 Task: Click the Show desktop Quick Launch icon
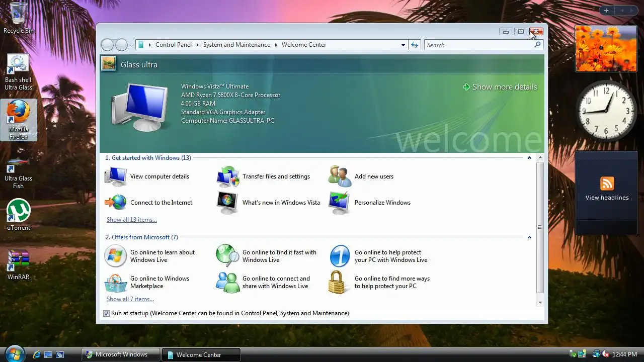(x=48, y=354)
